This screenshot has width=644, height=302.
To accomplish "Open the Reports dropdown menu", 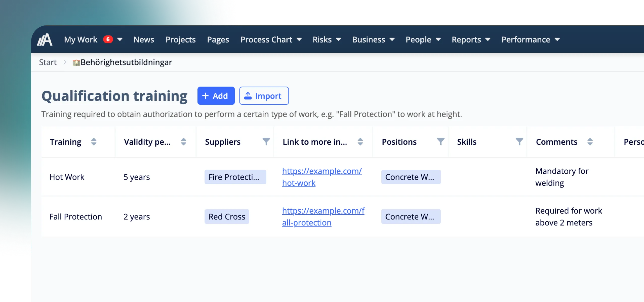I will [x=488, y=40].
